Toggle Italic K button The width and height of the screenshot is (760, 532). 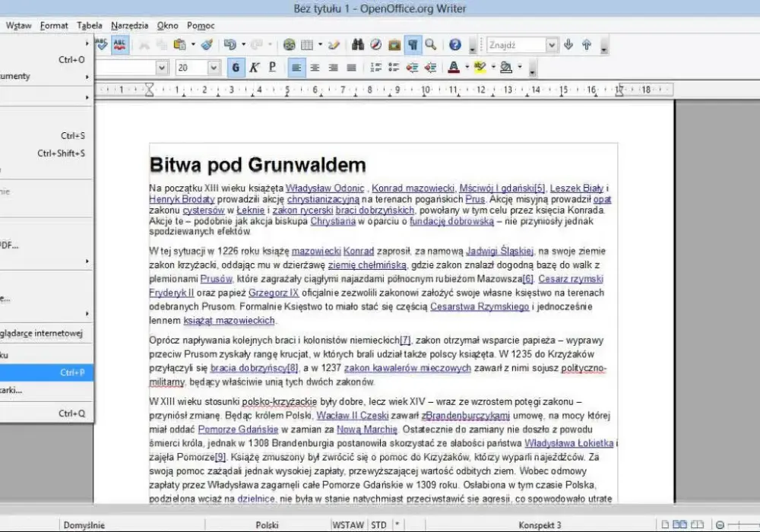tap(254, 68)
